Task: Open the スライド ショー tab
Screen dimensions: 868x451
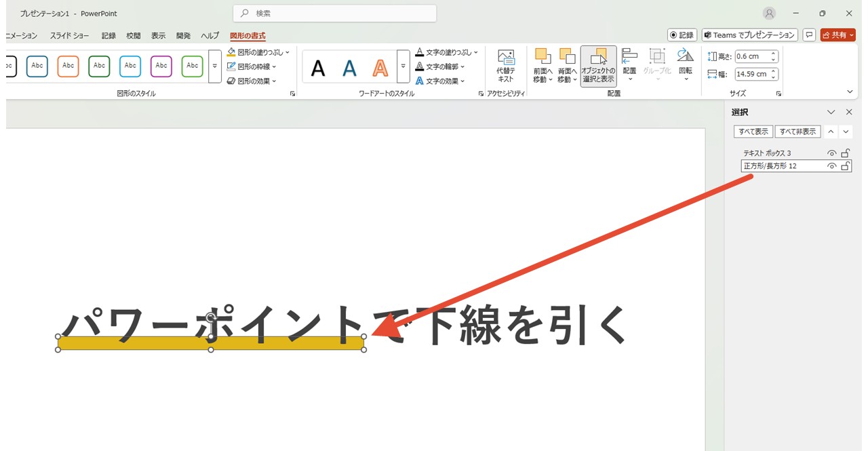Action: point(70,36)
